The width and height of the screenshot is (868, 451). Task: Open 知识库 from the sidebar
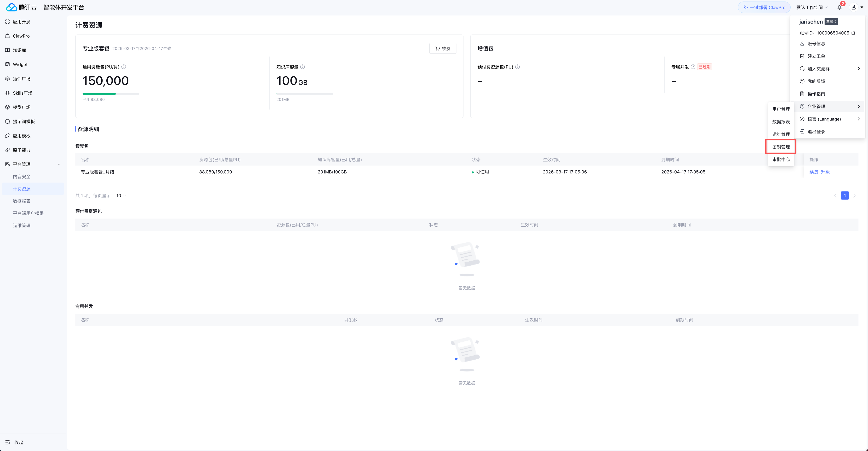coord(19,50)
